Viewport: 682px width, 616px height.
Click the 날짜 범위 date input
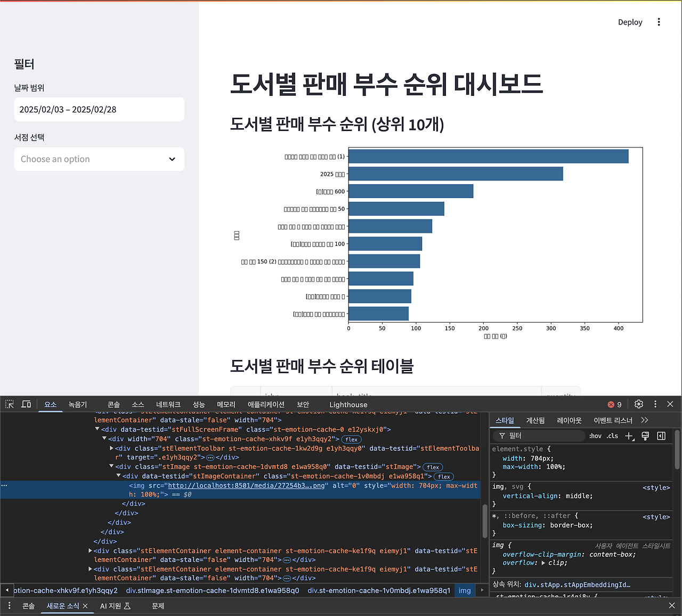[x=99, y=109]
